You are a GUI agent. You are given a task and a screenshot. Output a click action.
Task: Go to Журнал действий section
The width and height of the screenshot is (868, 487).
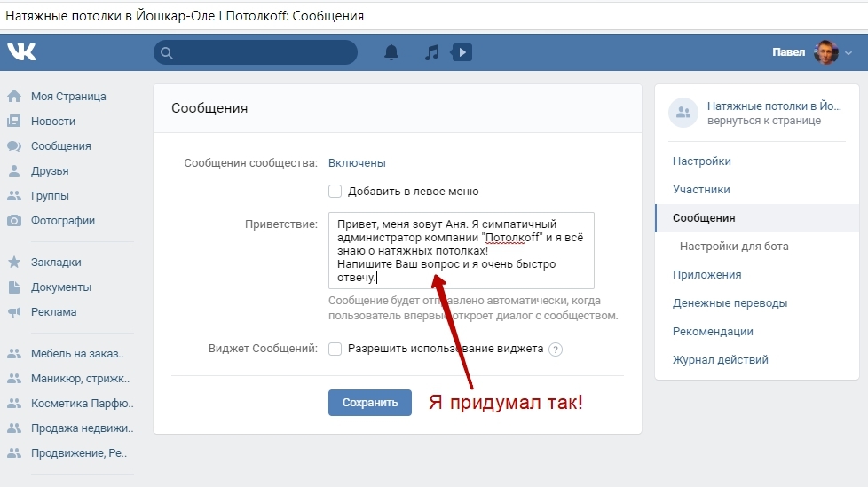pos(720,360)
